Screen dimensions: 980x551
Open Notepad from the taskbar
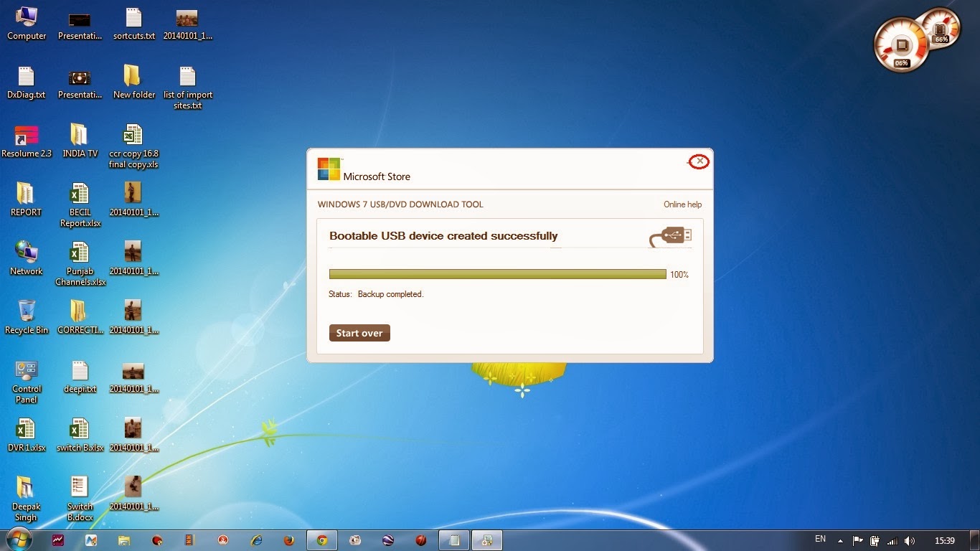point(454,540)
